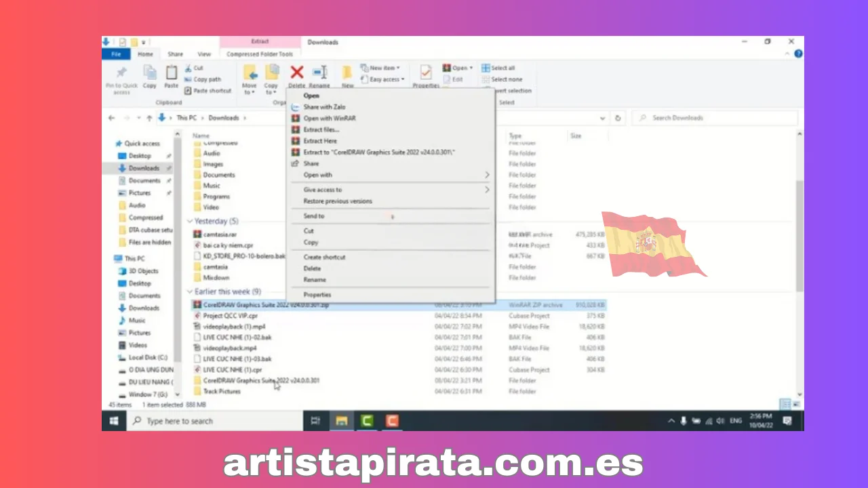Open the File tab
This screenshot has height=488, width=868.
(x=116, y=54)
